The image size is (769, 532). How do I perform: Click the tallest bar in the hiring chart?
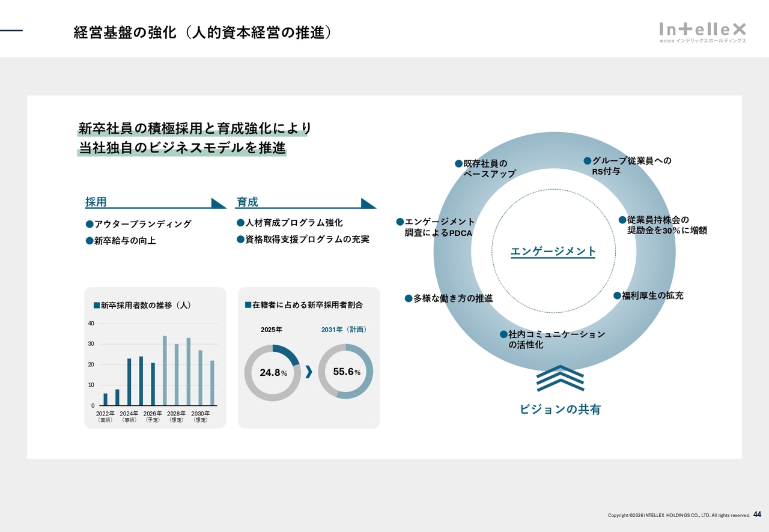pos(165,370)
